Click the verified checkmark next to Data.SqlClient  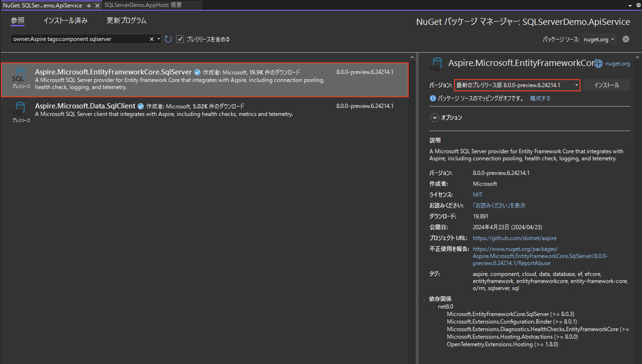(x=141, y=106)
